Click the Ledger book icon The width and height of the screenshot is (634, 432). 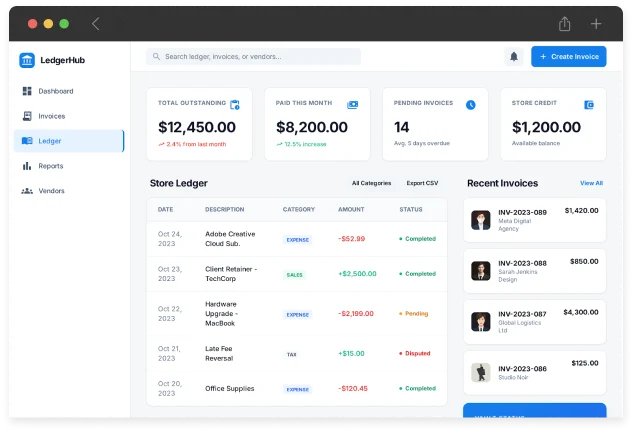[x=27, y=141]
